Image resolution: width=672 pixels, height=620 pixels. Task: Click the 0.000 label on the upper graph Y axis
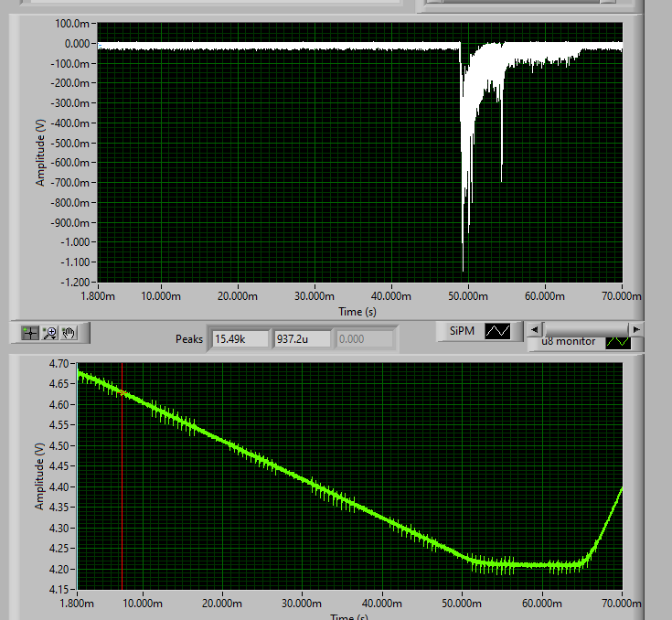(x=77, y=44)
